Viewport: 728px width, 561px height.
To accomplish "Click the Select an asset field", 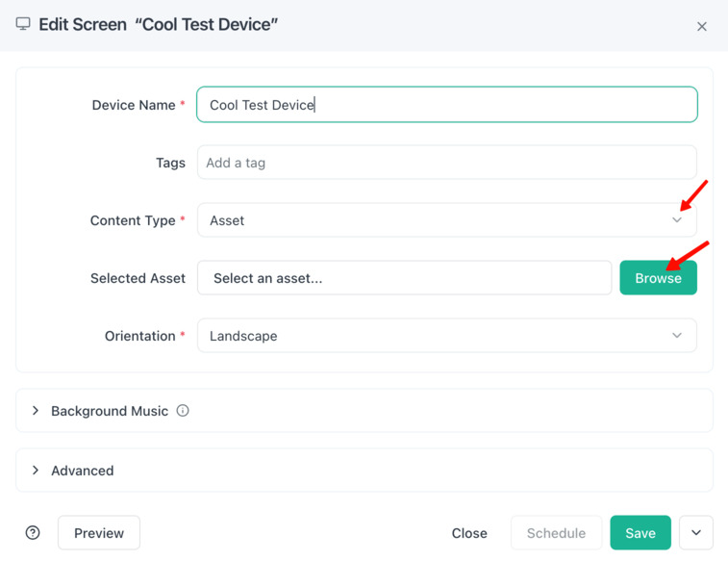I will (x=405, y=278).
